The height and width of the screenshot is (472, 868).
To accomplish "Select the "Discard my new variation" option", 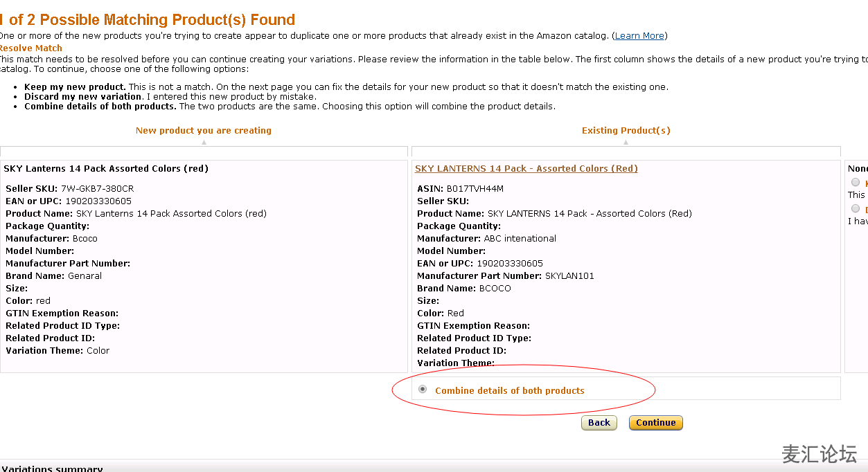I will click(x=856, y=208).
